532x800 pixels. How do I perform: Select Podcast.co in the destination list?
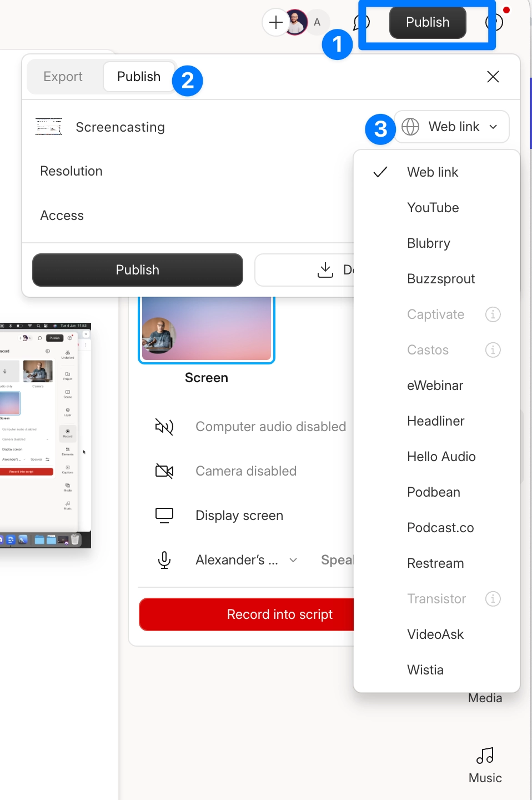[x=436, y=528]
